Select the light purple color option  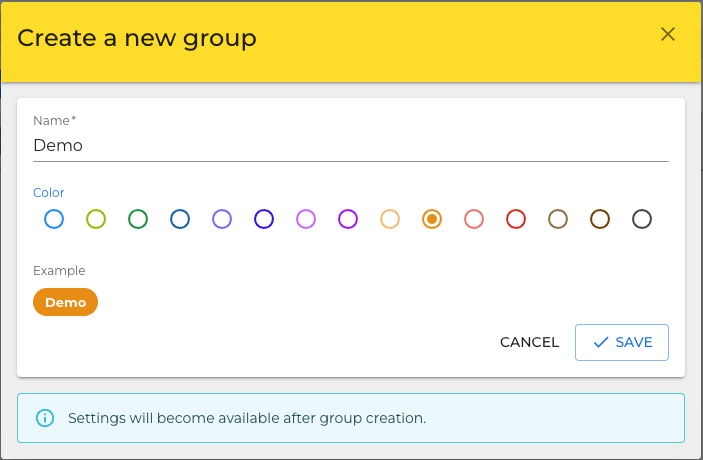(x=222, y=219)
